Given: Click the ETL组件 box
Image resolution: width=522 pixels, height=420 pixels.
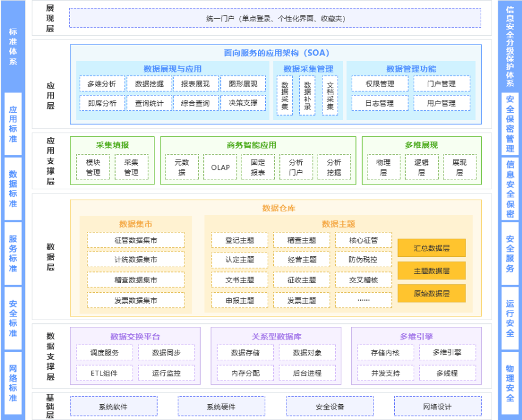Looking at the screenshot, I should [x=104, y=373].
